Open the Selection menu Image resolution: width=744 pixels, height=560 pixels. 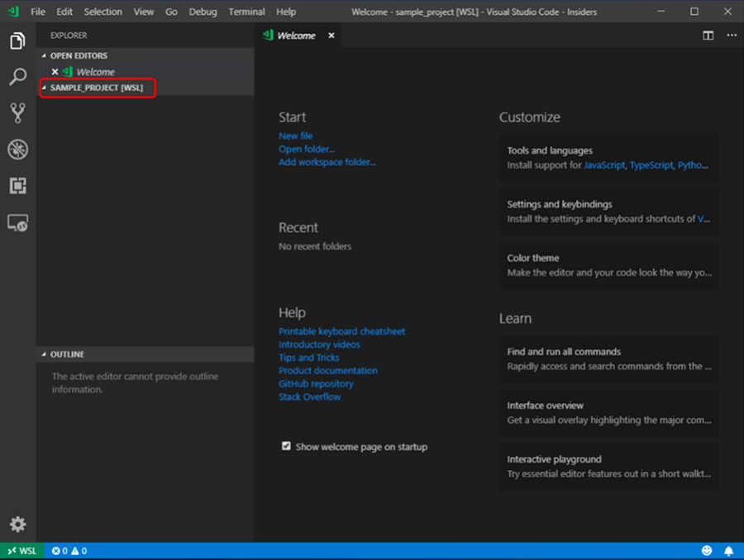coord(103,12)
